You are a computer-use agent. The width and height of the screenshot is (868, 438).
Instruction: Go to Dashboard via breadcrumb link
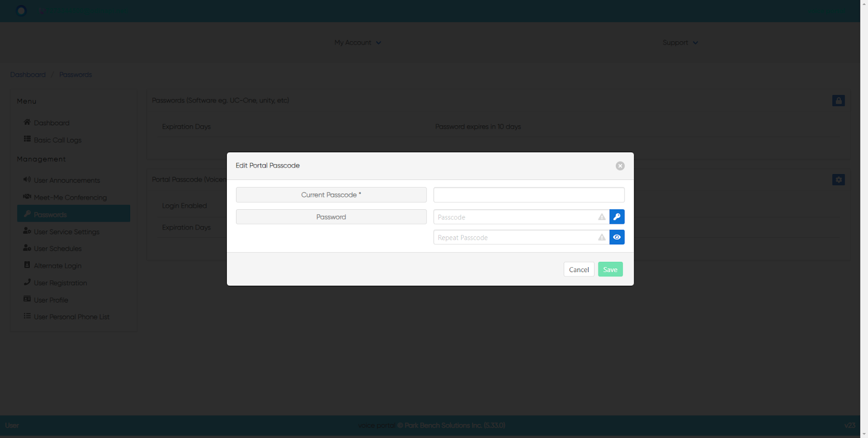[x=28, y=75]
